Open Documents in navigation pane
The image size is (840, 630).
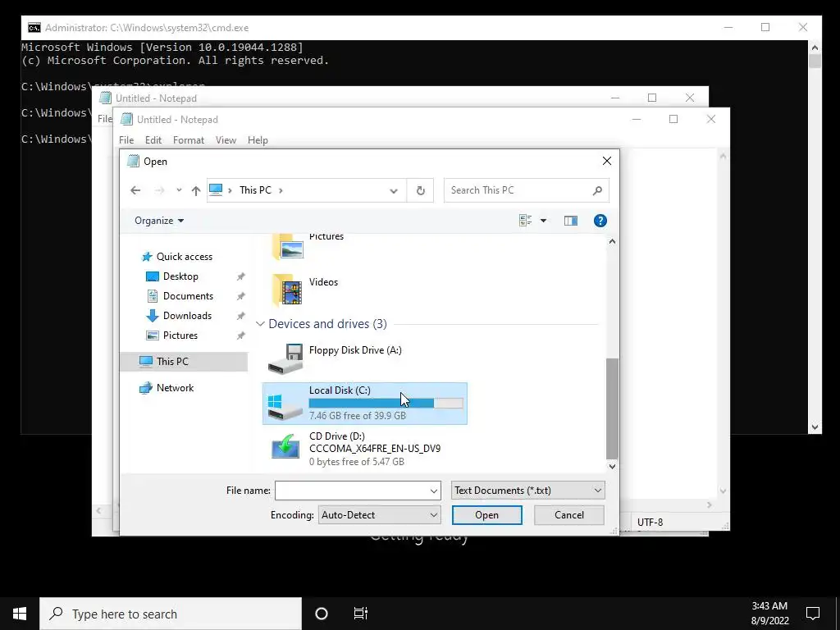(x=188, y=296)
